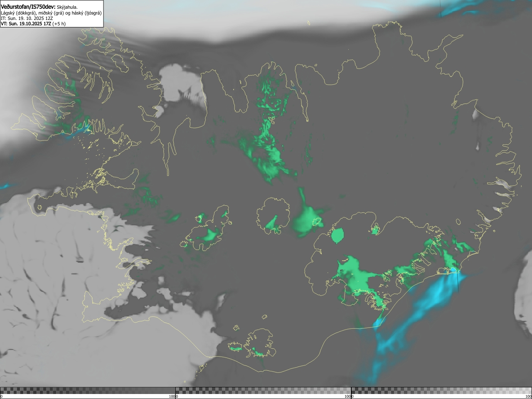This screenshot has height=399, width=532.
Task: Click the lightest, rightmost grey cloud scale bar
Action: pyautogui.click(x=441, y=391)
